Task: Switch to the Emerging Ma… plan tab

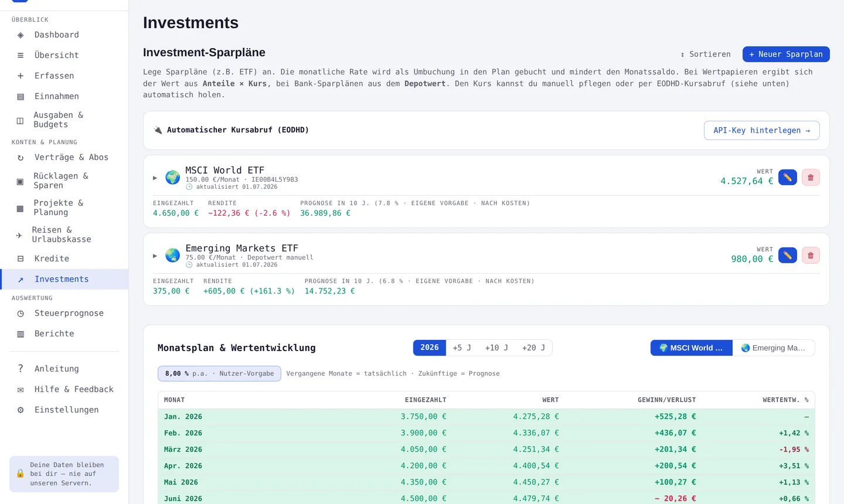Action: pos(774,348)
